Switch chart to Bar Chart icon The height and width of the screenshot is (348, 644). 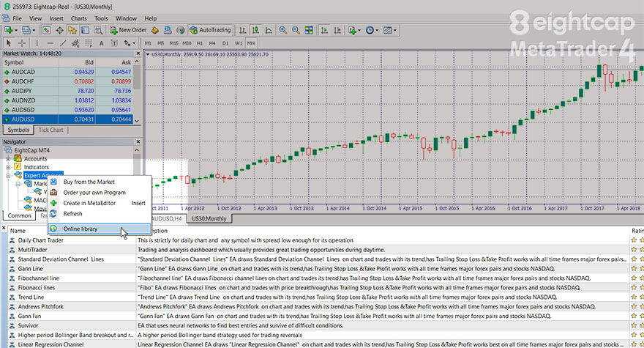coord(243,30)
